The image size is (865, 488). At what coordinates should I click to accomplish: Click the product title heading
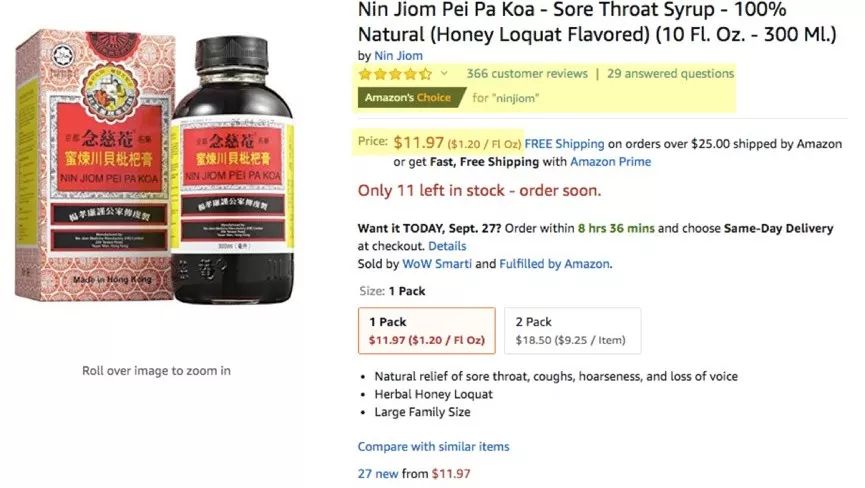(597, 22)
